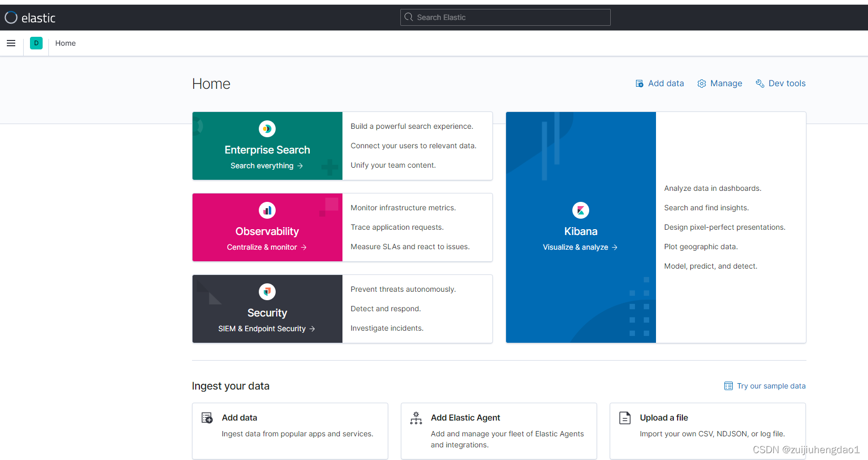868x460 pixels.
Task: Open the Add data header link
Action: point(666,83)
